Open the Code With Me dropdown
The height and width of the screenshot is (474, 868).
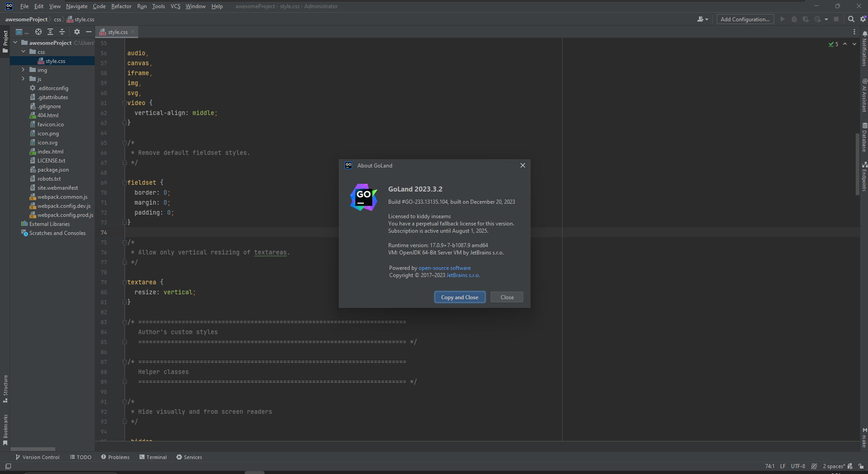(703, 19)
